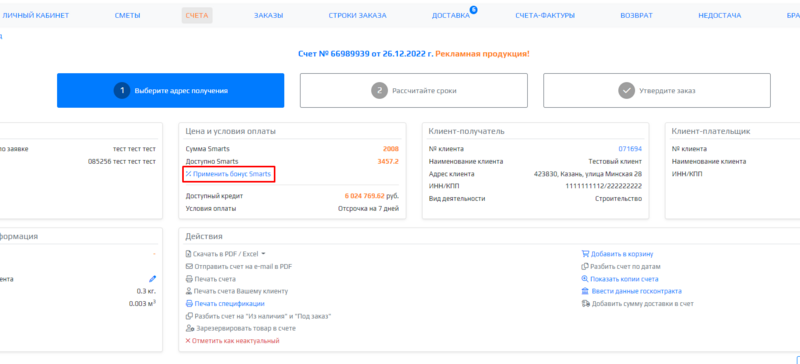Open the Утвердите заказ step
Image resolution: width=800 pixels, height=364 pixels.
(x=657, y=90)
